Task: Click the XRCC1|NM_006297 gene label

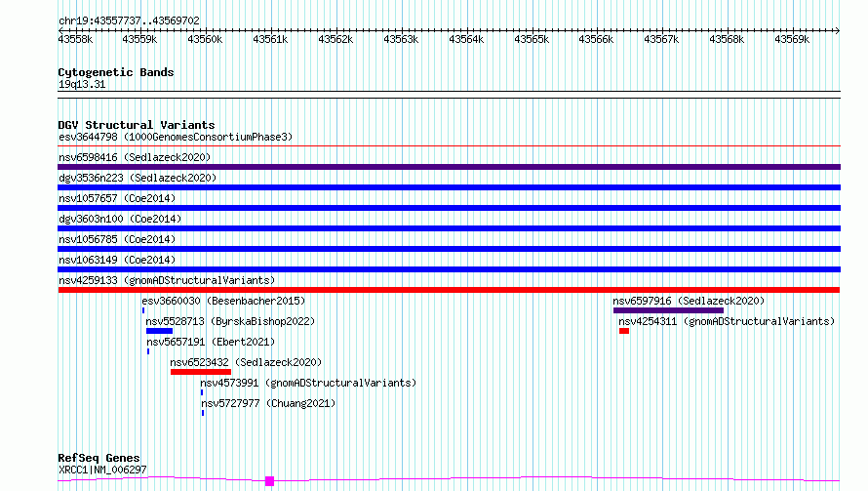Action: [102, 470]
